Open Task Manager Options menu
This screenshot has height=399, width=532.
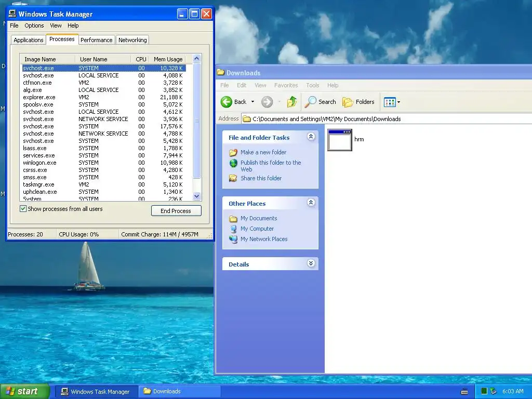(34, 25)
